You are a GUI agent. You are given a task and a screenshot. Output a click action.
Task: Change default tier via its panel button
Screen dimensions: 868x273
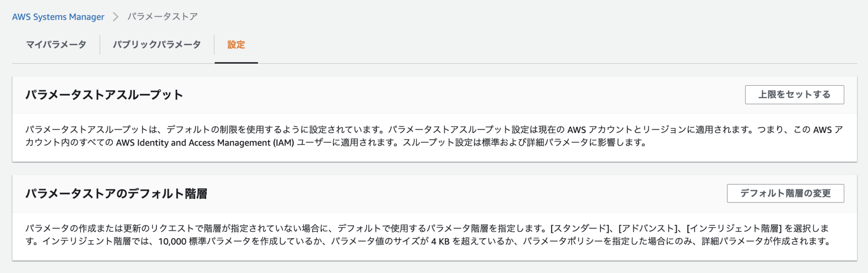[785, 193]
